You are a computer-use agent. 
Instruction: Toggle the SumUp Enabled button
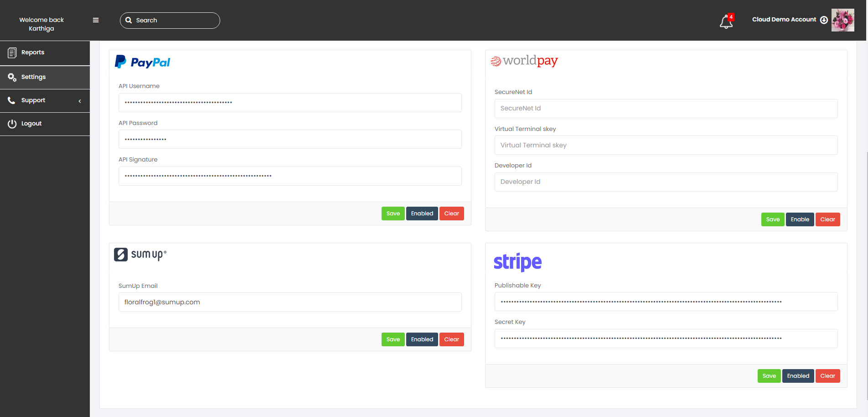pyautogui.click(x=422, y=339)
